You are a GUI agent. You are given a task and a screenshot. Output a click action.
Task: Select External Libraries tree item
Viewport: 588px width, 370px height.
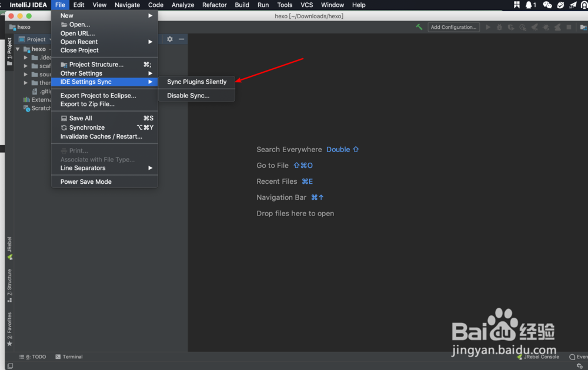36,100
